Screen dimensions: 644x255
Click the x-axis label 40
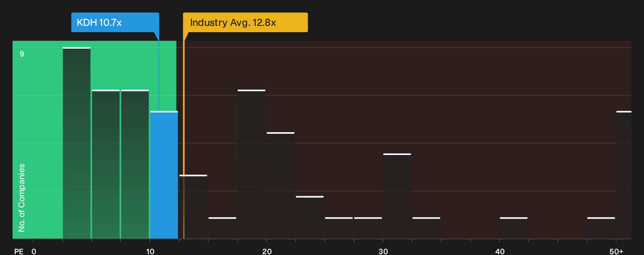500,251
